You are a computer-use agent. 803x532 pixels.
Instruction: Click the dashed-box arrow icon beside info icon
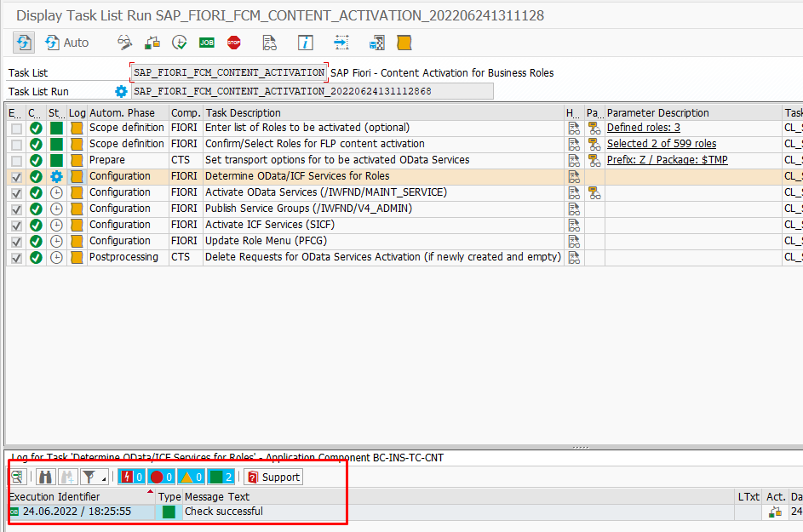pyautogui.click(x=341, y=43)
